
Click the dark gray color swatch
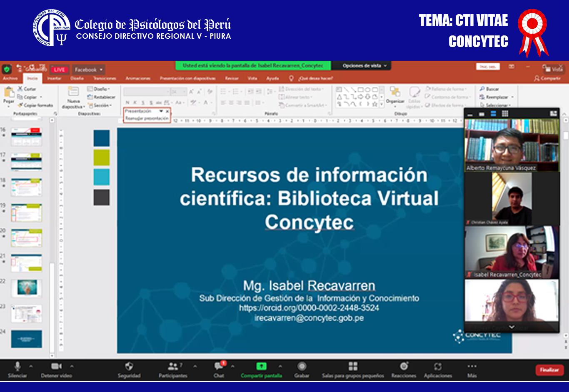tap(102, 197)
